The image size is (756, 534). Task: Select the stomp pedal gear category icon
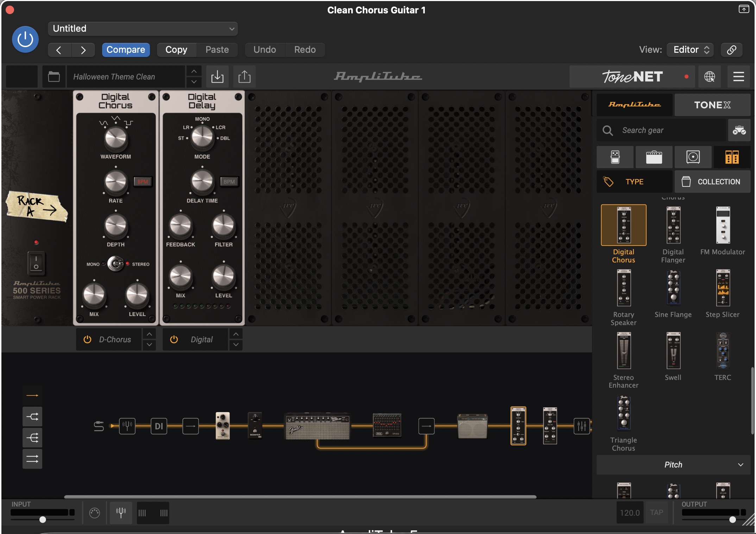615,157
